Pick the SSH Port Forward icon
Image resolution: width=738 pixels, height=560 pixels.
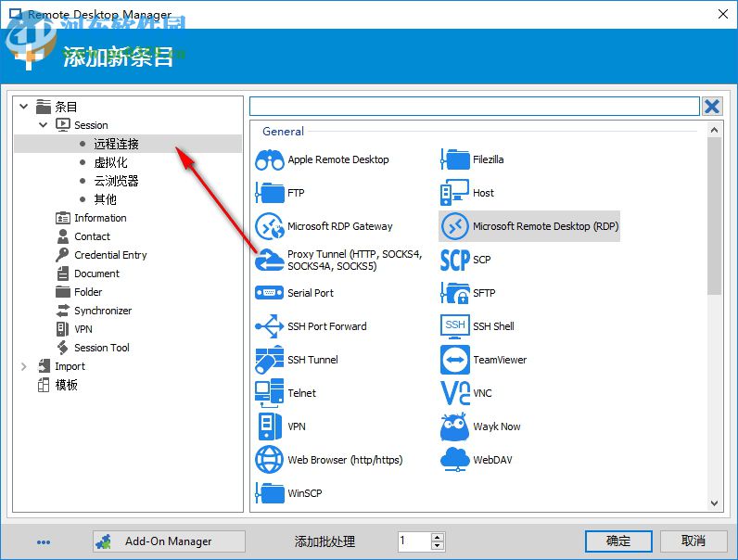coord(269,326)
